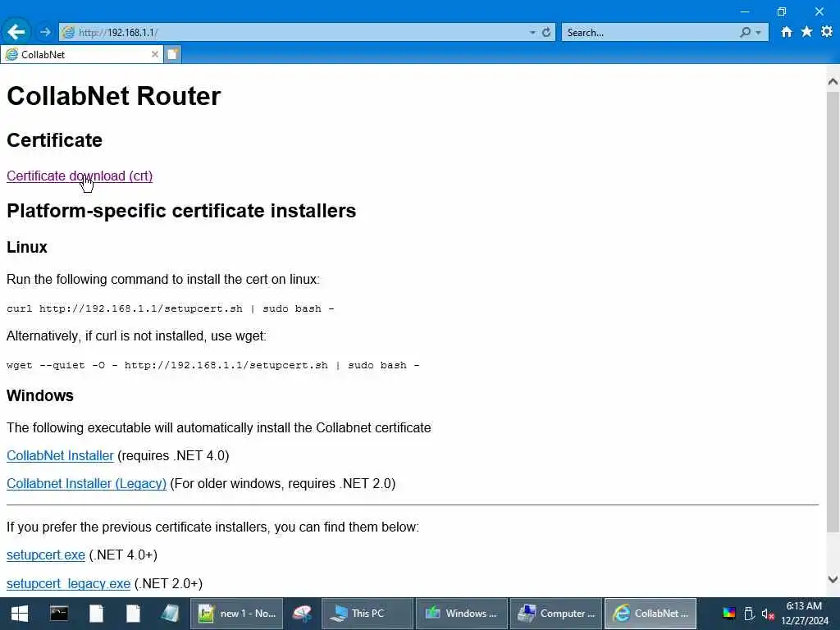The height and width of the screenshot is (630, 840).
Task: Go back with the browser Back arrow
Action: (x=16, y=32)
